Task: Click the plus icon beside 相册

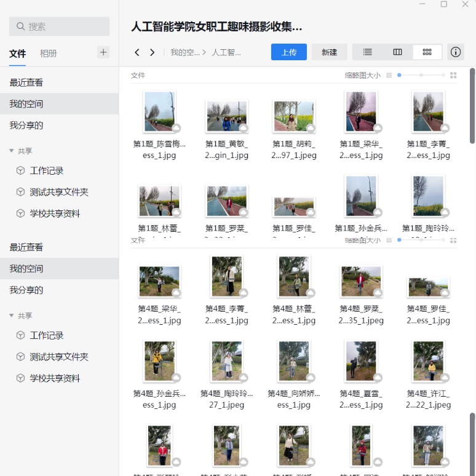Action: tap(103, 52)
